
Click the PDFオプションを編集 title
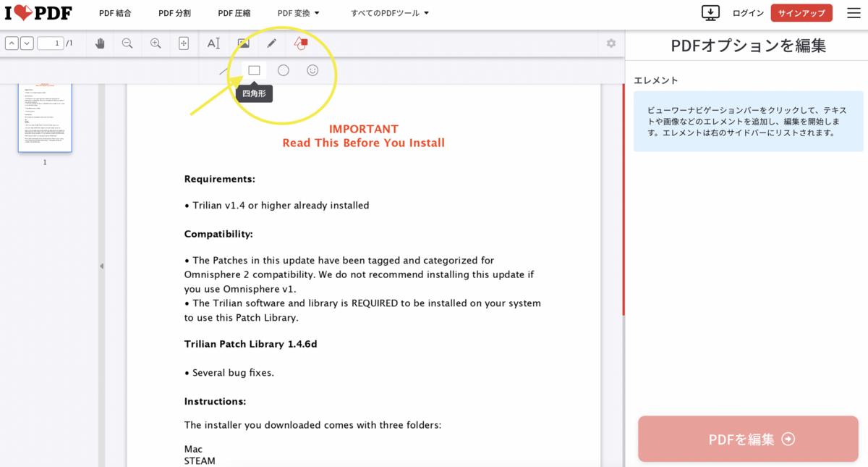pyautogui.click(x=749, y=46)
